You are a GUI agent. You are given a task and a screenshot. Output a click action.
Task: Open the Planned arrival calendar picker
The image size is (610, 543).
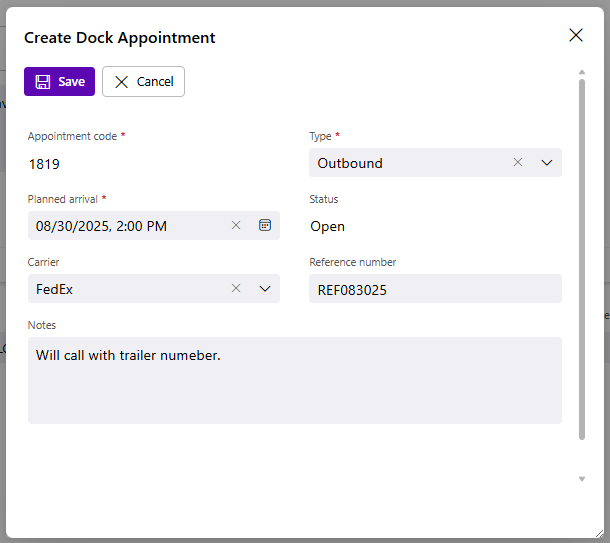(265, 226)
